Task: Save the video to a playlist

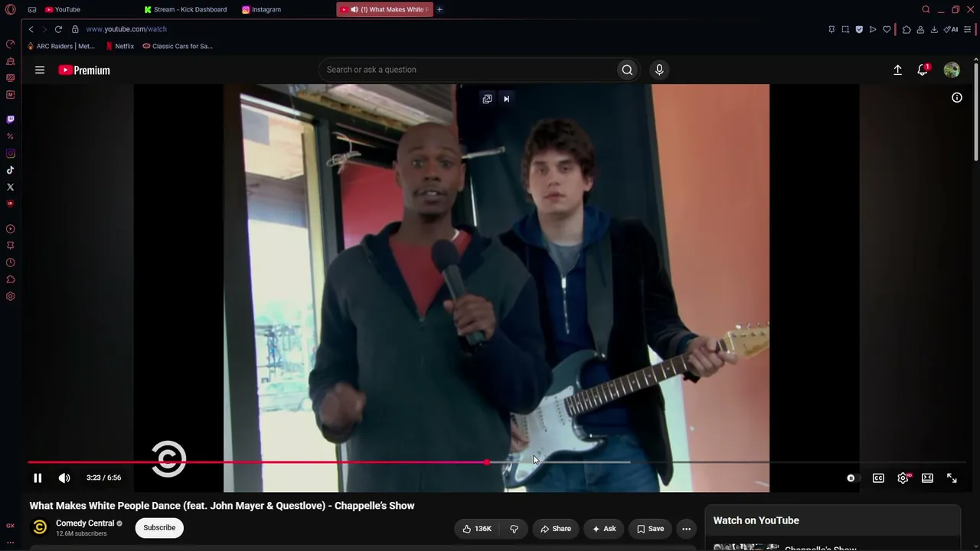Action: click(650, 529)
